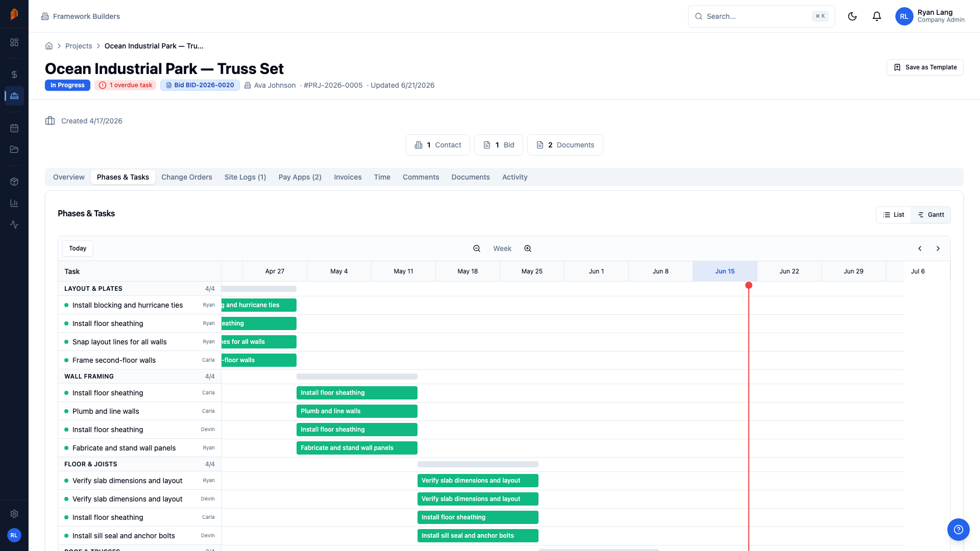The width and height of the screenshot is (980, 551).
Task: Click the In Progress status badge
Action: coord(67,85)
